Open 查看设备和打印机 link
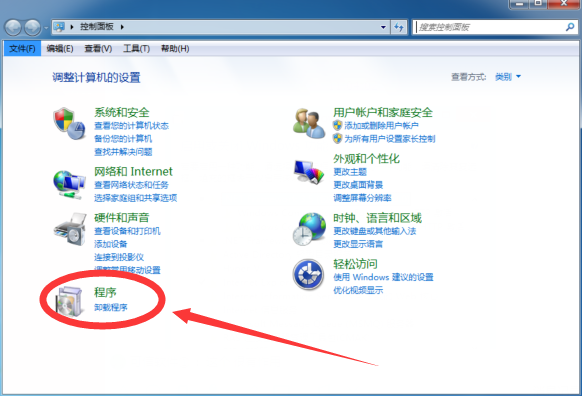 (x=127, y=231)
